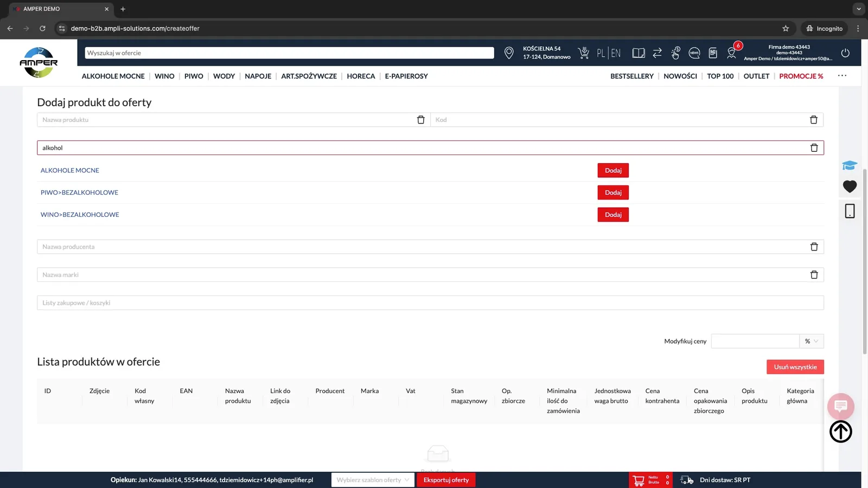Click the location pin icon in header
Viewport: 868px width, 488px height.
click(509, 53)
